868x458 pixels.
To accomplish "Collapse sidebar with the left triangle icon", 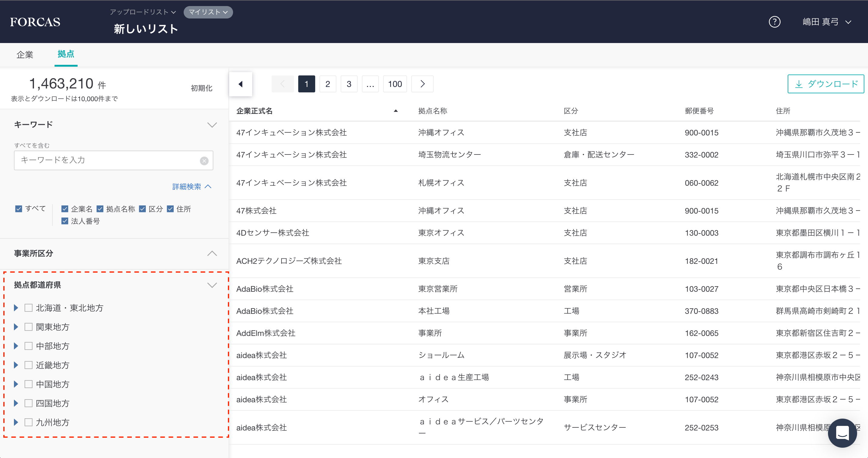I will point(241,84).
